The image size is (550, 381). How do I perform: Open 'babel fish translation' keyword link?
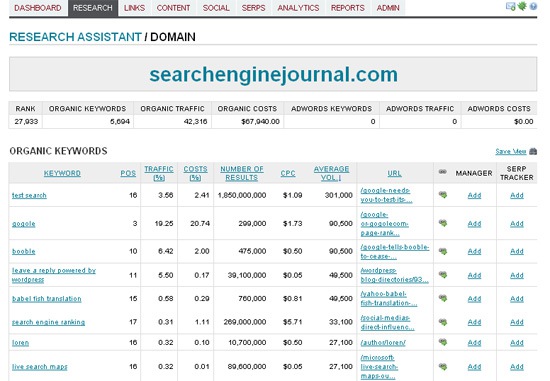click(47, 299)
